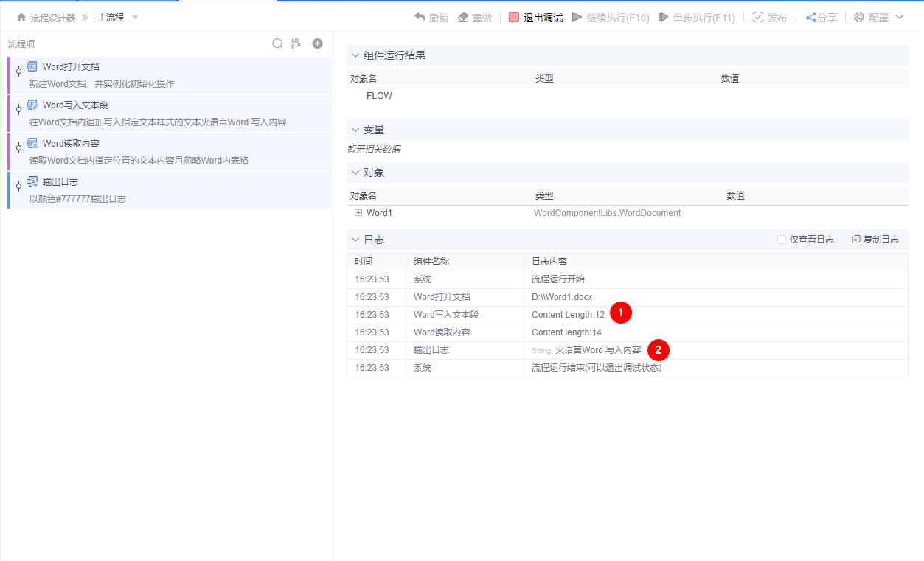Screen dimensions: 924x561
Task: Click the 分享 share icon
Action: click(810, 17)
